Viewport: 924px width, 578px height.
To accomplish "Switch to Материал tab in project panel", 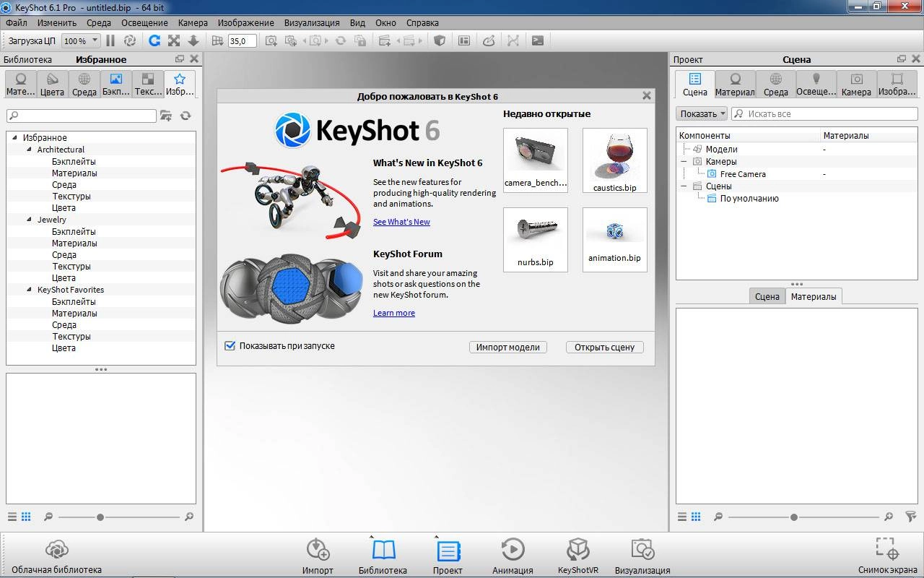I will click(x=735, y=85).
